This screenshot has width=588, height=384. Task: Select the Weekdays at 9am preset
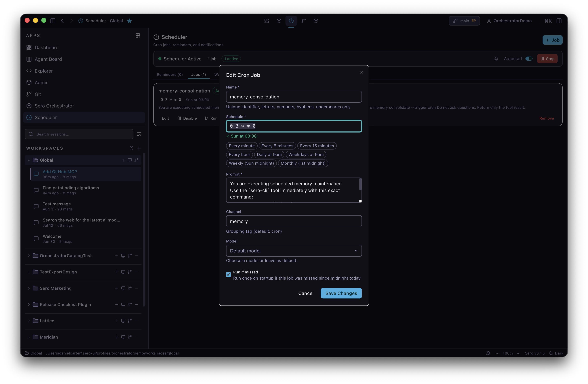tap(306, 154)
